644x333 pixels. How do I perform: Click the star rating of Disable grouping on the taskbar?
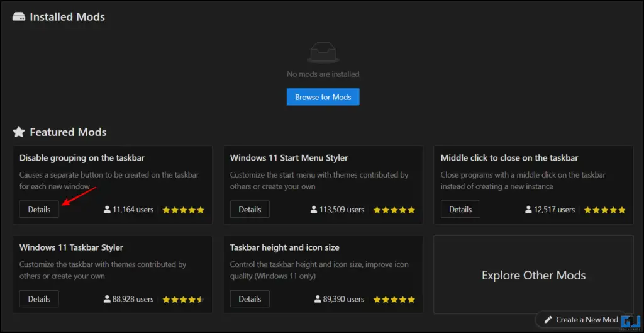183,210
